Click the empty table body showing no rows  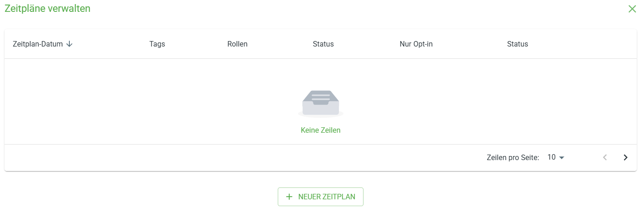pos(321,102)
